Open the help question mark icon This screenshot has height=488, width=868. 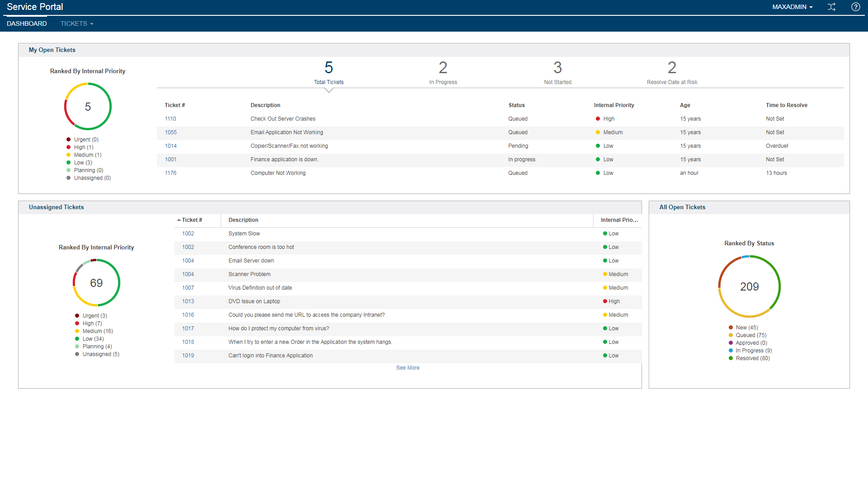pos(856,7)
